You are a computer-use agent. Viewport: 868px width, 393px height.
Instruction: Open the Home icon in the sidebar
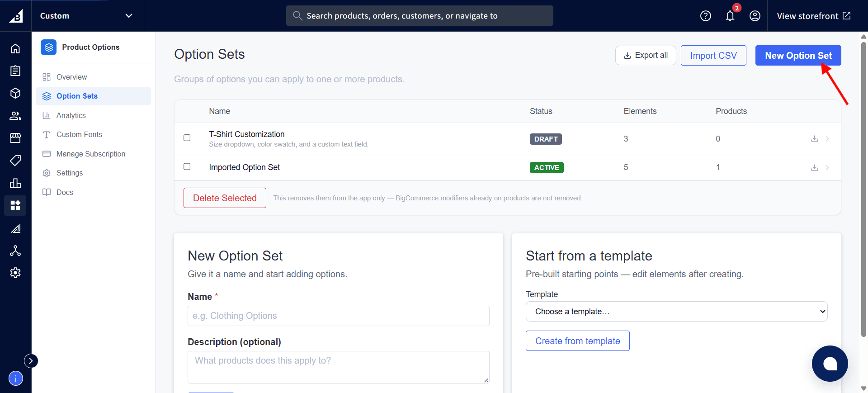click(x=15, y=48)
